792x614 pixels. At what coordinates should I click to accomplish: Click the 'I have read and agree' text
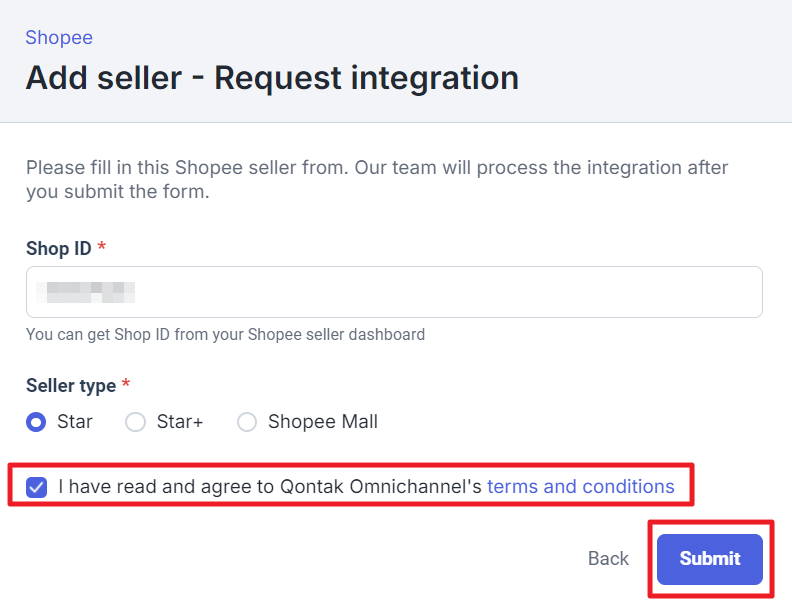coord(270,487)
